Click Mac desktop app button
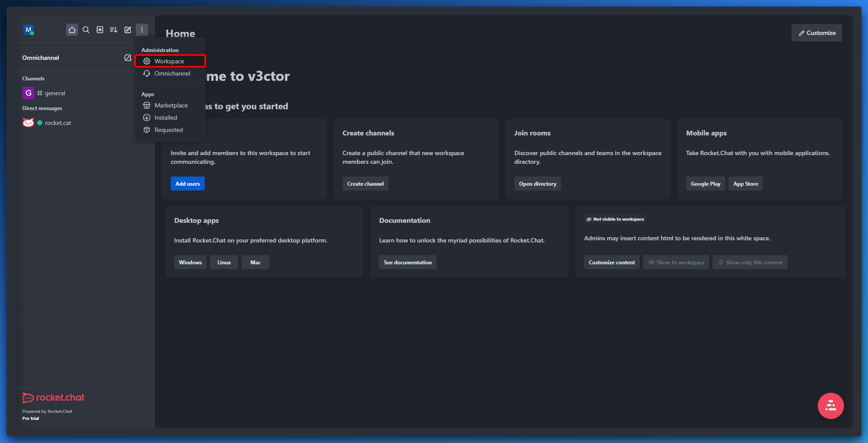This screenshot has height=443, width=868. (x=255, y=262)
